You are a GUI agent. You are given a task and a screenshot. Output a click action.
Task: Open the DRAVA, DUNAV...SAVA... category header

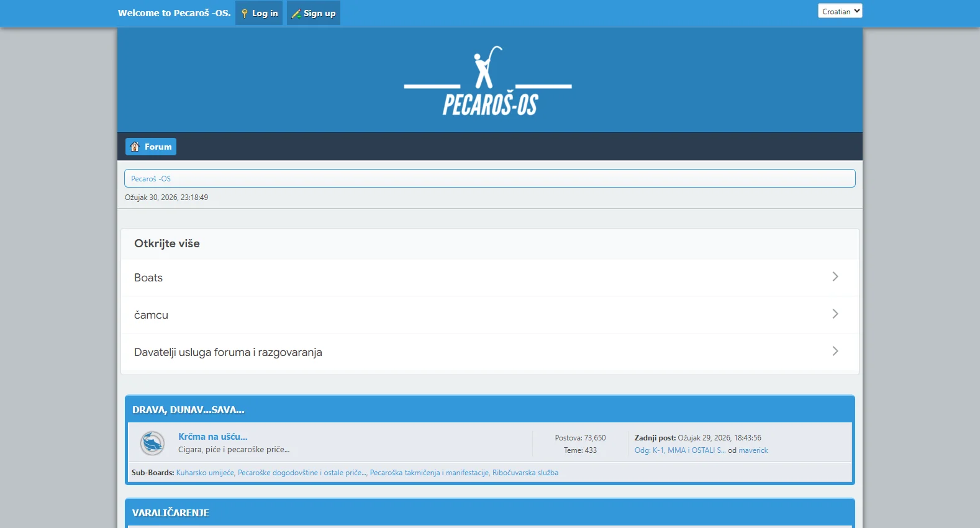[188, 410]
